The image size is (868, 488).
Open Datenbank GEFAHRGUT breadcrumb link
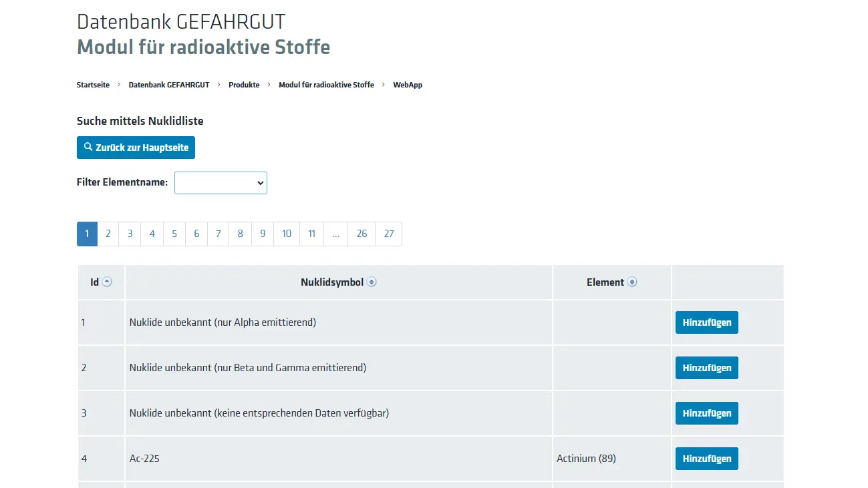click(169, 85)
